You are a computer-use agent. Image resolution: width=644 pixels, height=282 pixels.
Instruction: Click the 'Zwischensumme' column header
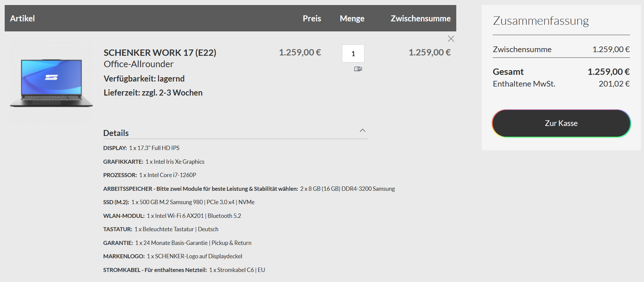(x=420, y=18)
